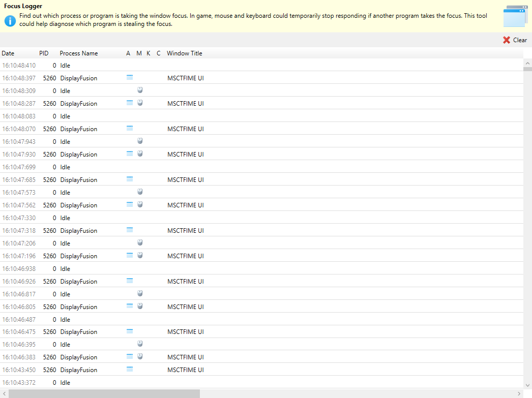Image resolution: width=532 pixels, height=398 pixels.
Task: Click the mouse icon in the 16:10:46:817 row
Action: (x=140, y=293)
